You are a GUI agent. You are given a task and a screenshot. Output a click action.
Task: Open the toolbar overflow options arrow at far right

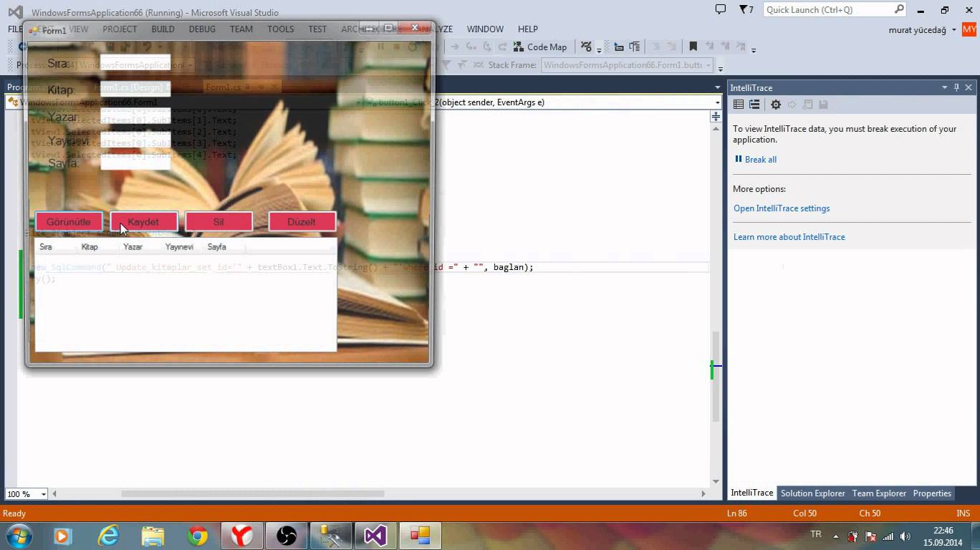(753, 49)
